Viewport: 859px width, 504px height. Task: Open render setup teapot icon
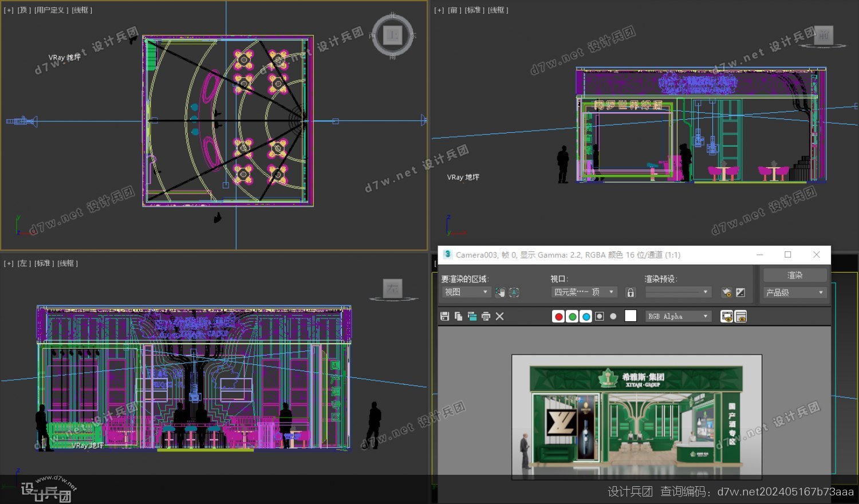click(x=726, y=292)
